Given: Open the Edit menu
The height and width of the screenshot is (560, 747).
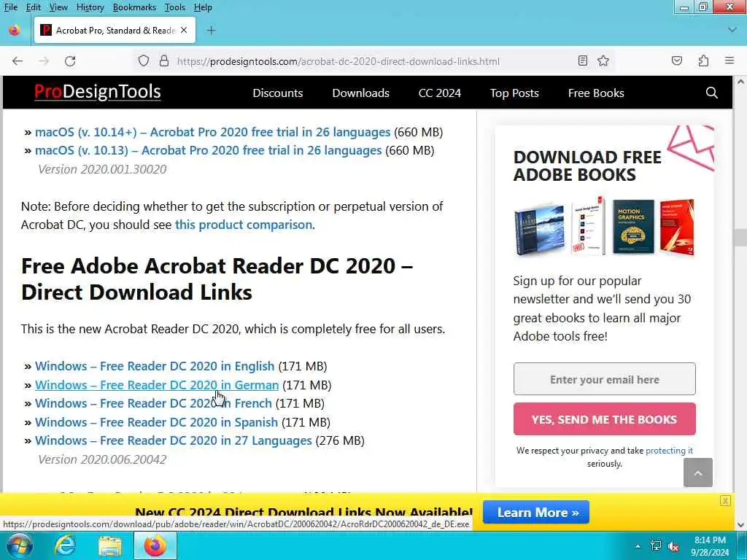Looking at the screenshot, I should pos(33,7).
